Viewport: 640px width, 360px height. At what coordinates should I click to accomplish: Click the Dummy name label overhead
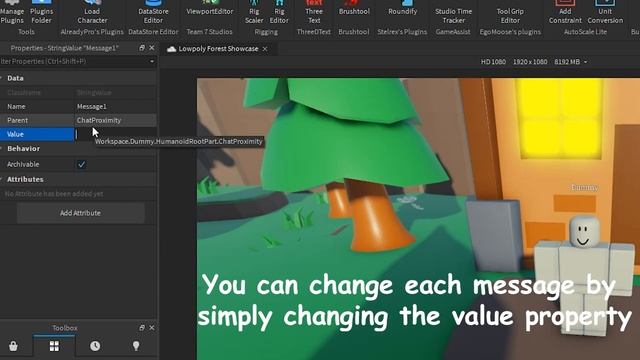click(584, 187)
